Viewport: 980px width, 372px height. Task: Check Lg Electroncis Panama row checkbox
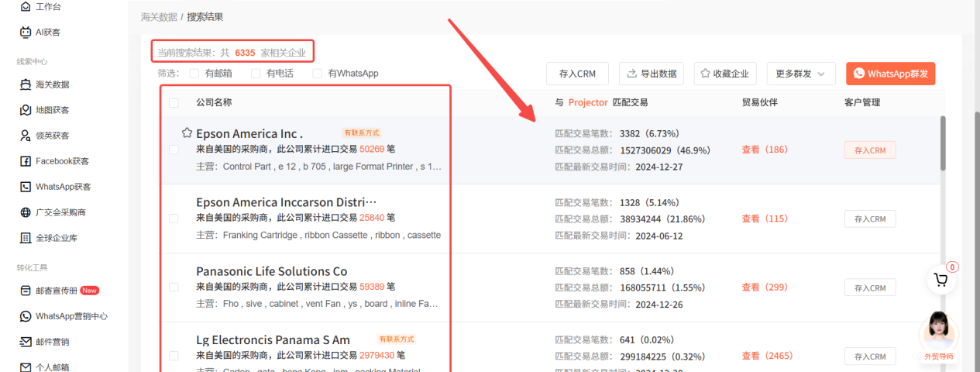174,356
